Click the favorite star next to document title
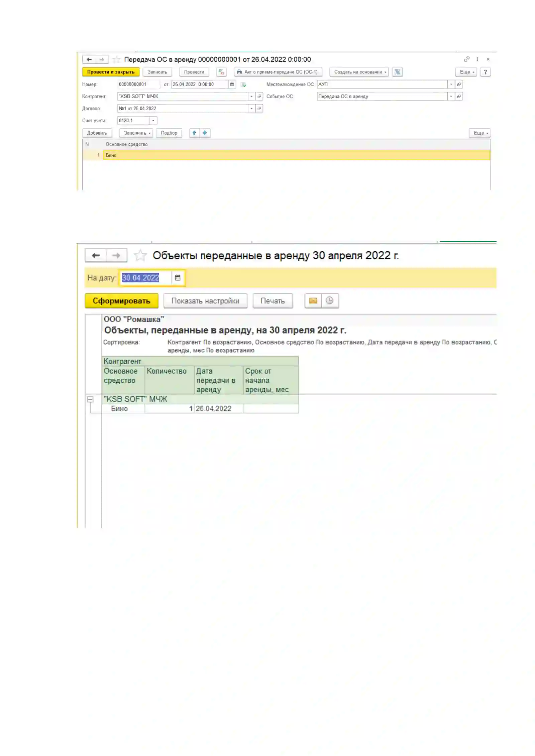Image resolution: width=535 pixels, height=756 pixels. pyautogui.click(x=116, y=59)
